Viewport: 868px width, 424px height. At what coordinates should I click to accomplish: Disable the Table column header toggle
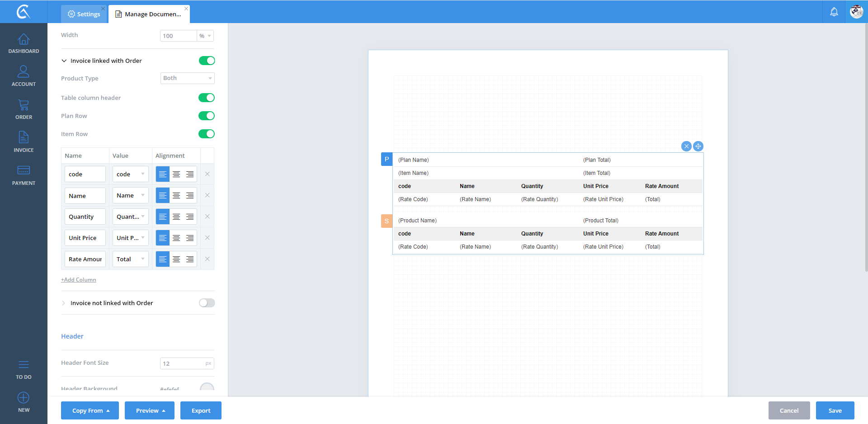pos(207,98)
